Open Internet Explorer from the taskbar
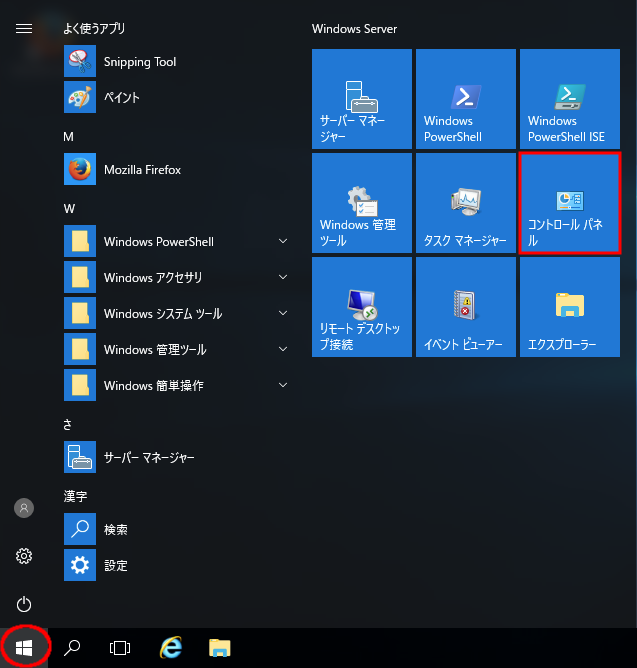The image size is (637, 668). pos(171,648)
